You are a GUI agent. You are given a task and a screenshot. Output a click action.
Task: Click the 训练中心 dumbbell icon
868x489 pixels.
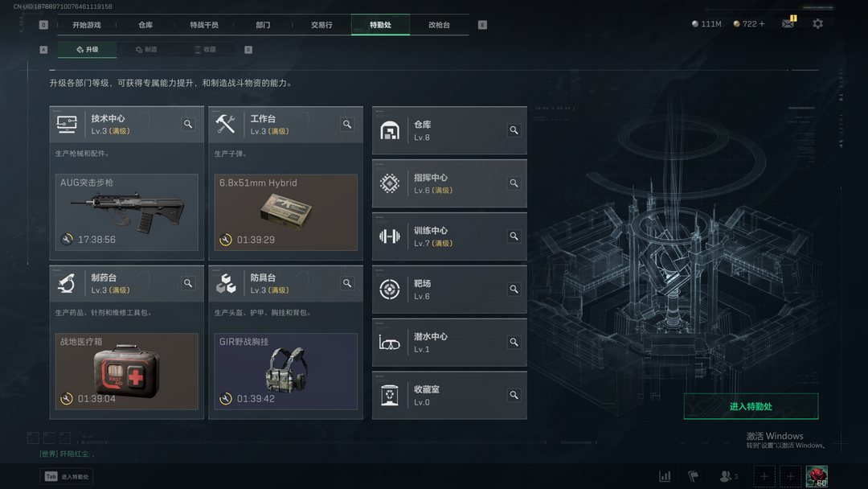tap(390, 236)
